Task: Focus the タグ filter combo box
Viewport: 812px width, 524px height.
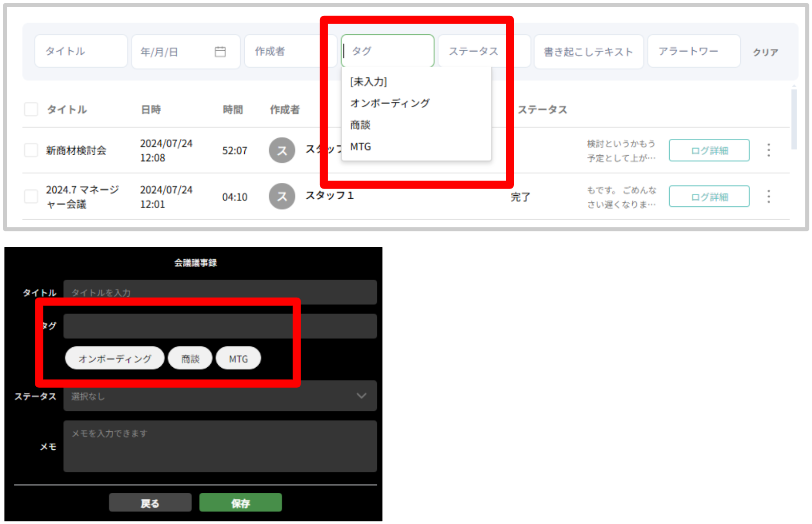Action: [388, 51]
